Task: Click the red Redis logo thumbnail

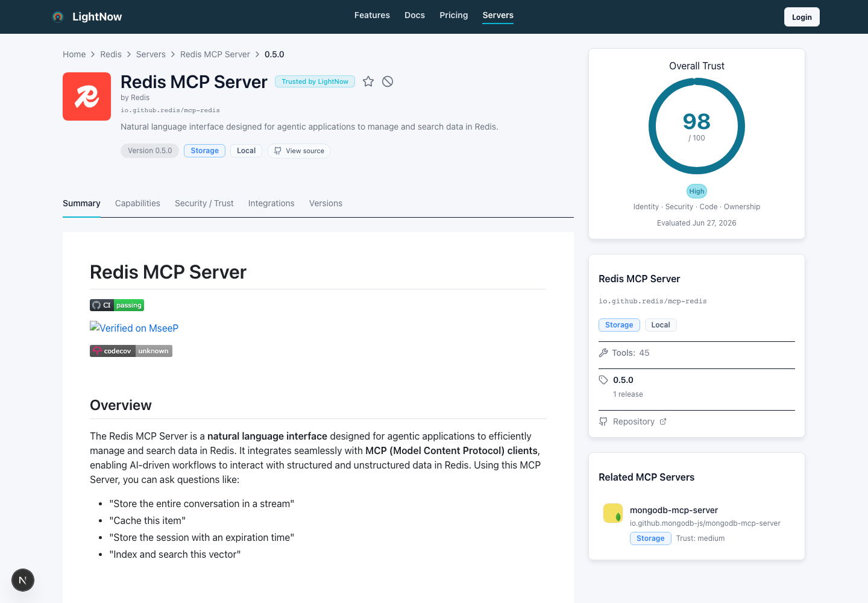Action: tap(87, 96)
